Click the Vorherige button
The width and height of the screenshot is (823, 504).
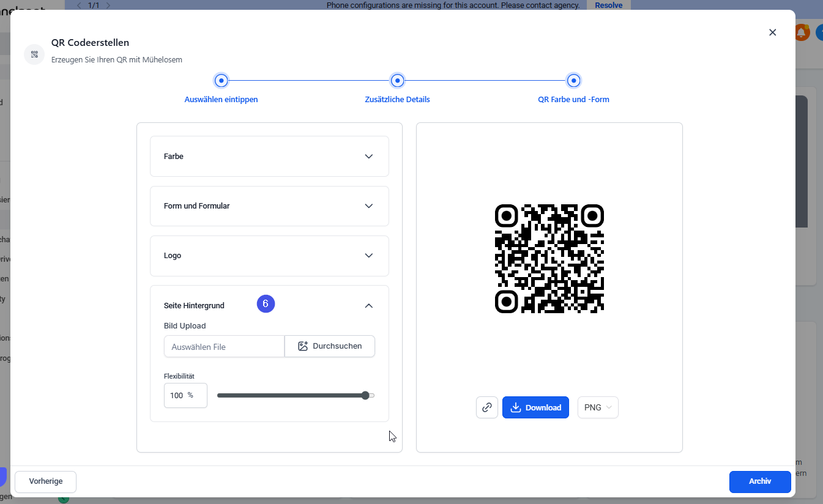point(46,481)
